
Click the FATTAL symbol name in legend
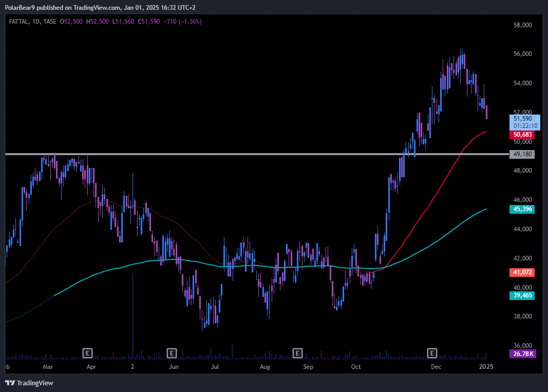(18, 22)
